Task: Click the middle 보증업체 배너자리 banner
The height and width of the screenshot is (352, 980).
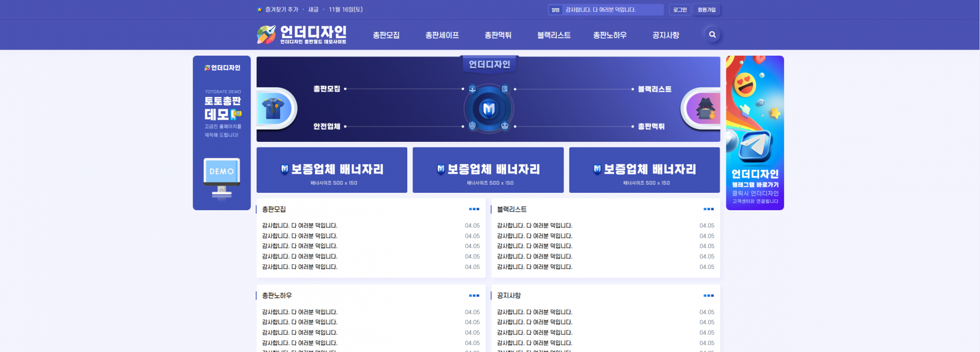Action: pos(488,170)
